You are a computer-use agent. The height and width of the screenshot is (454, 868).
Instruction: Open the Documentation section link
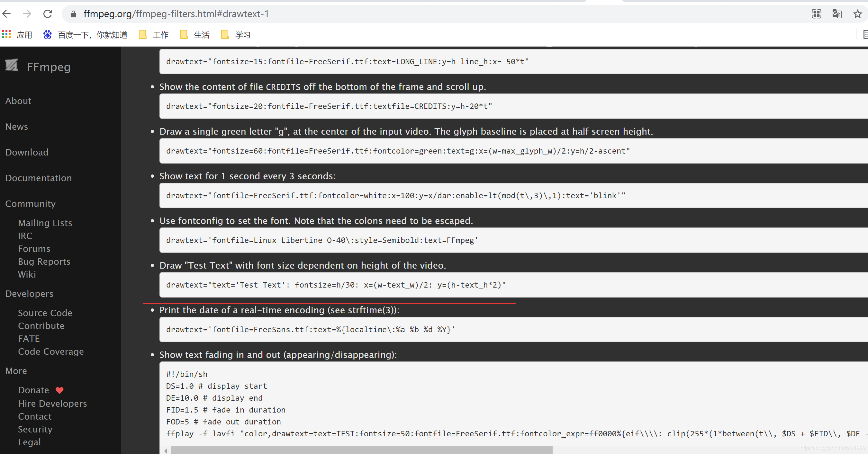[39, 178]
